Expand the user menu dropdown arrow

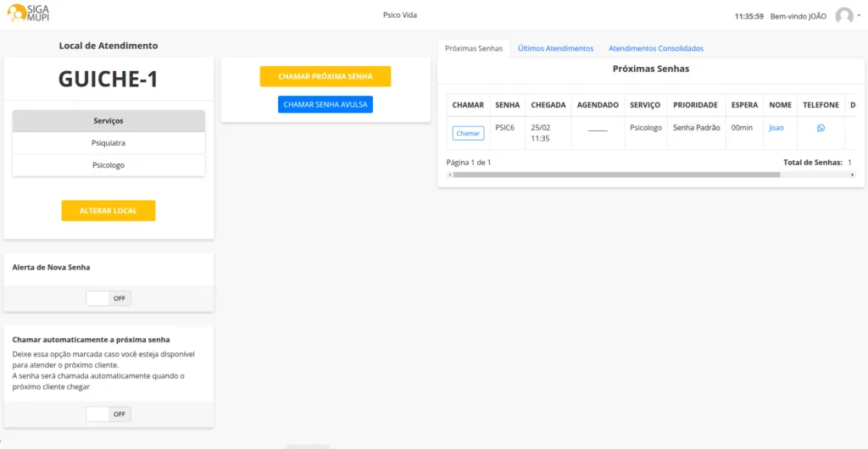859,15
